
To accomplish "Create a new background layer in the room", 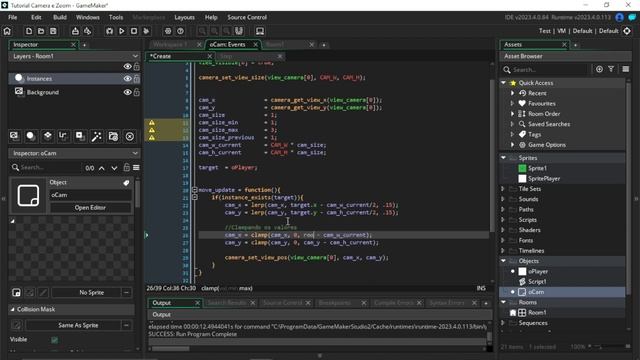I will (x=14, y=136).
